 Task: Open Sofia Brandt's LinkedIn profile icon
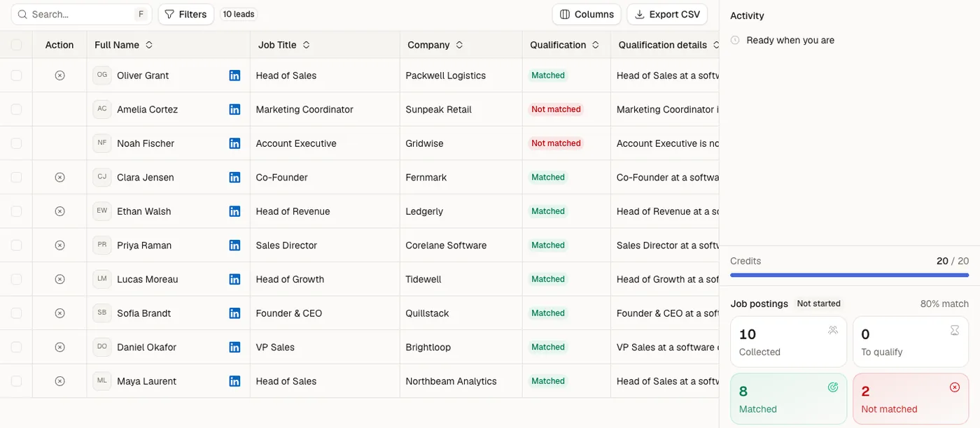[234, 313]
